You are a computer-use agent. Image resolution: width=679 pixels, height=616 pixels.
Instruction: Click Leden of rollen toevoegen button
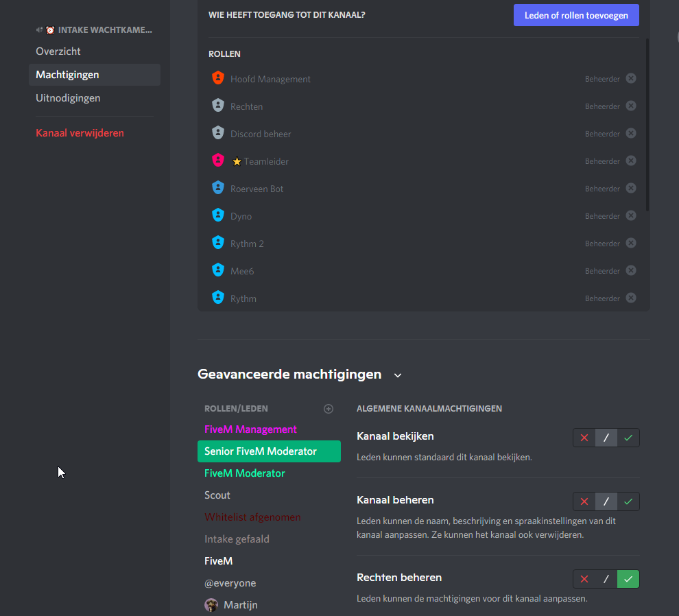point(576,15)
